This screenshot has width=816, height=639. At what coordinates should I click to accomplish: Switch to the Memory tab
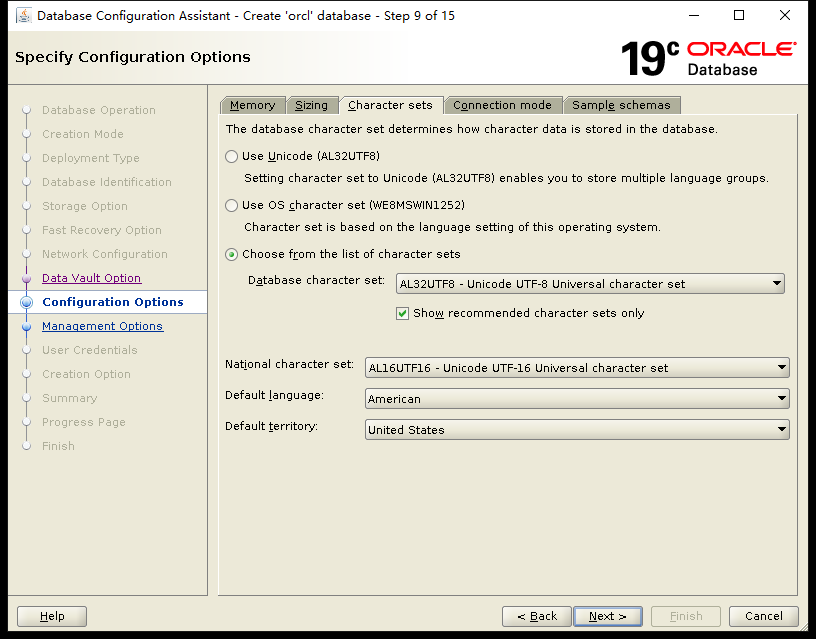pos(252,105)
